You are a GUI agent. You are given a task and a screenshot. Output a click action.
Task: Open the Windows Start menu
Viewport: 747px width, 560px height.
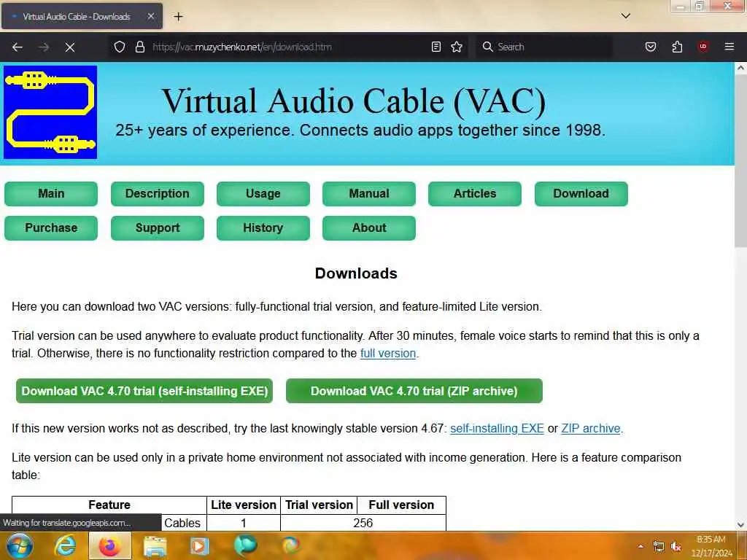tap(19, 545)
